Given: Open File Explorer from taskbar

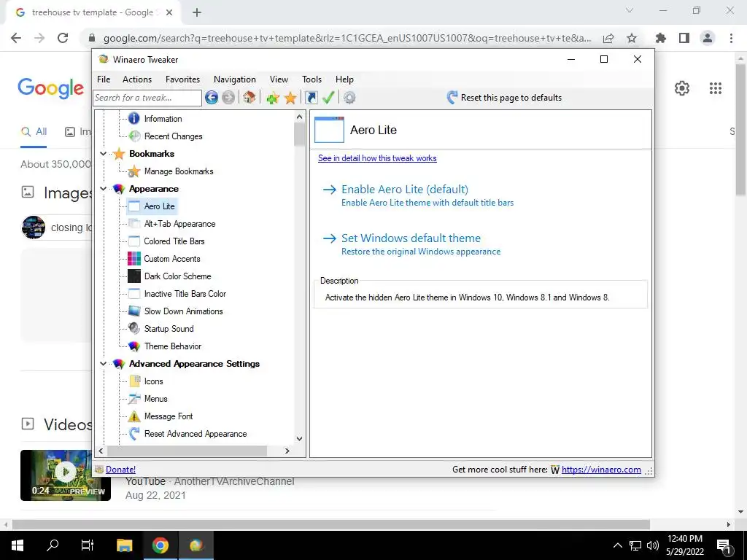Looking at the screenshot, I should click(124, 545).
